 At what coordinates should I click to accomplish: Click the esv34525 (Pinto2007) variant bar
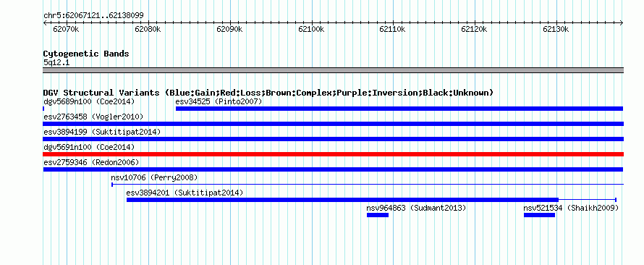coord(399,109)
